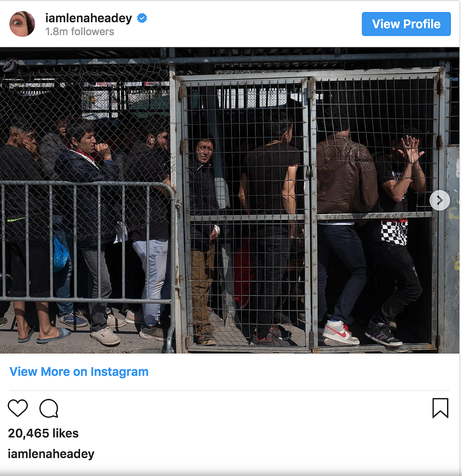Show the next image via the circular arrow
Screen dimensions: 462x476
pyautogui.click(x=439, y=200)
